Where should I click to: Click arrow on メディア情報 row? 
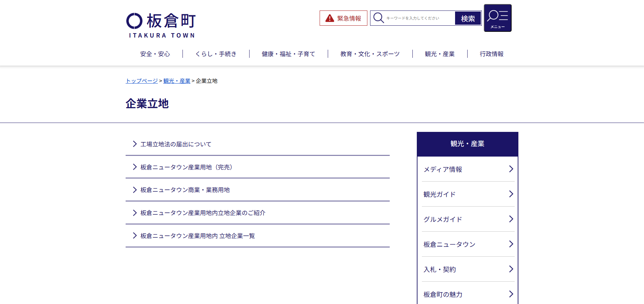(x=511, y=169)
